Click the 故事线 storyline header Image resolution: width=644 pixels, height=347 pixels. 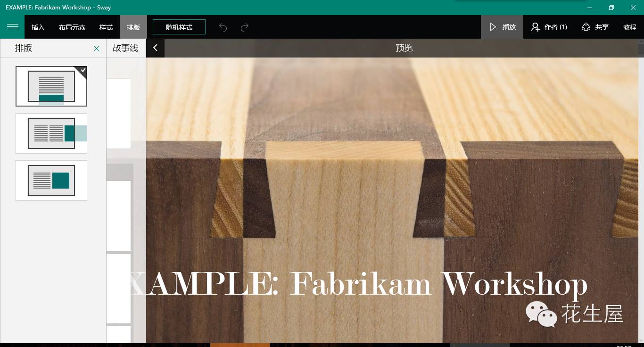point(125,48)
